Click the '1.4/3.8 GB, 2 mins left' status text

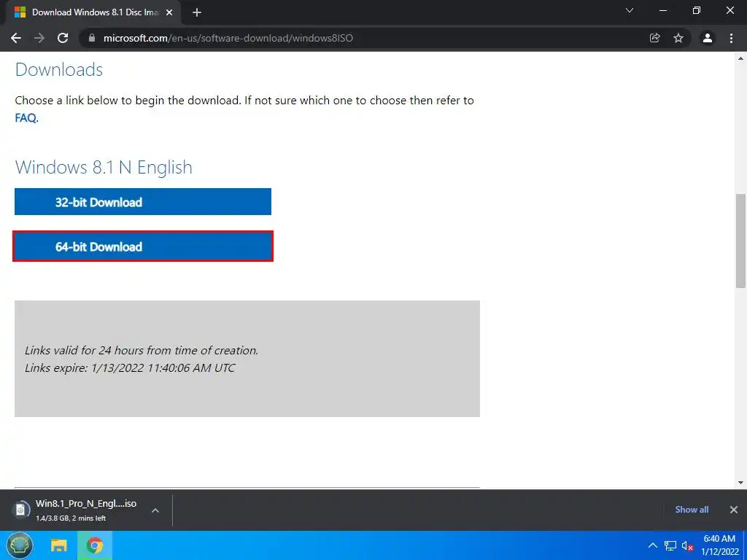pos(71,518)
